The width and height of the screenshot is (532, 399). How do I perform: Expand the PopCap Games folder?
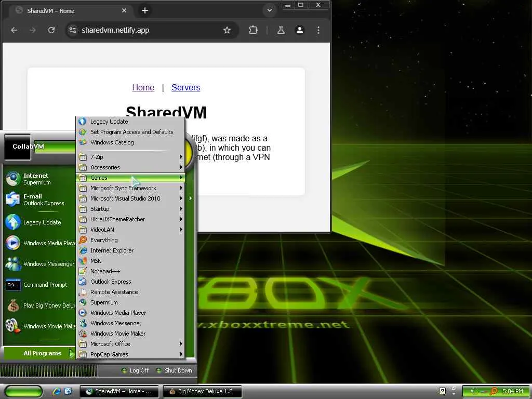130,354
